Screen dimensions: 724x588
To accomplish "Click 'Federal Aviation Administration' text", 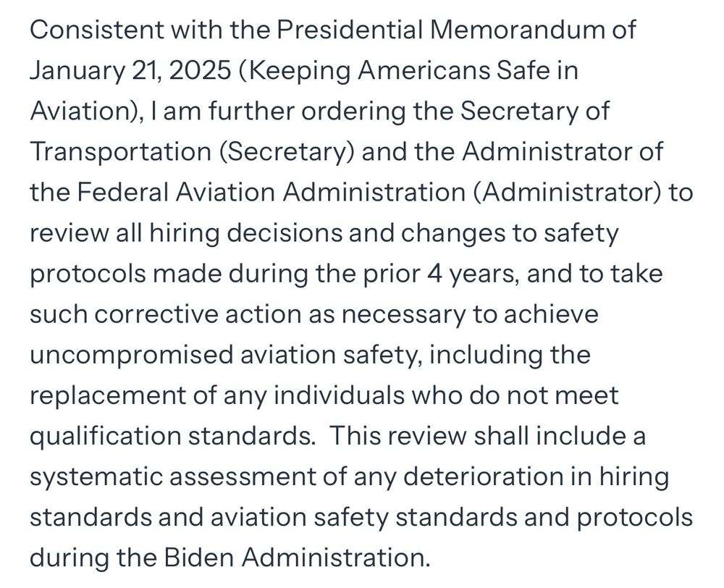I will [x=271, y=193].
